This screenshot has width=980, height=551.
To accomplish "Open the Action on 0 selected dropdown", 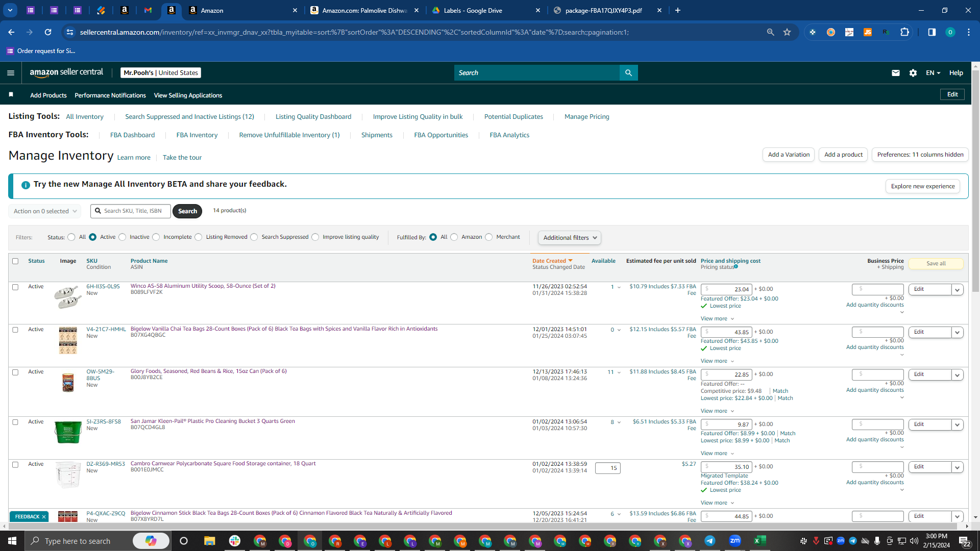I will coord(45,211).
